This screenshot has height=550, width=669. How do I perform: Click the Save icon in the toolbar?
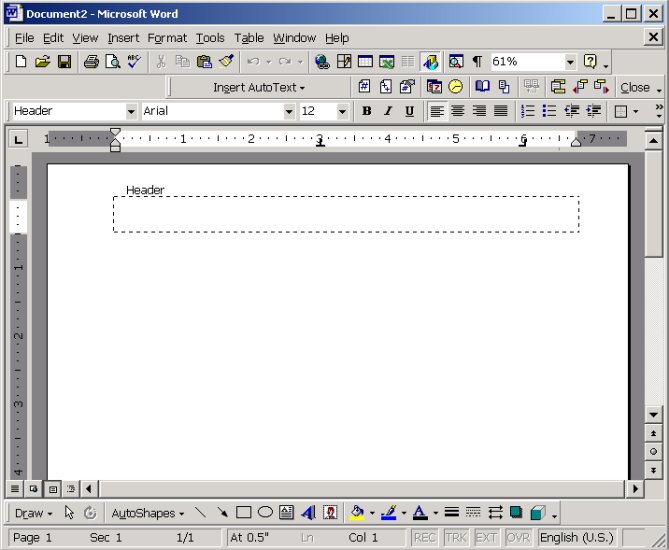coord(64,62)
